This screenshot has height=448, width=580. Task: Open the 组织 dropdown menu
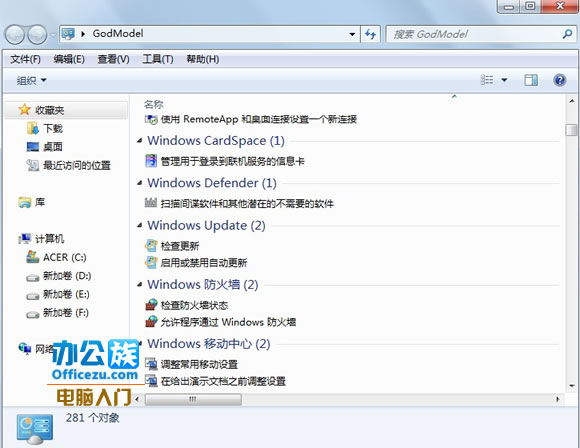click(31, 80)
